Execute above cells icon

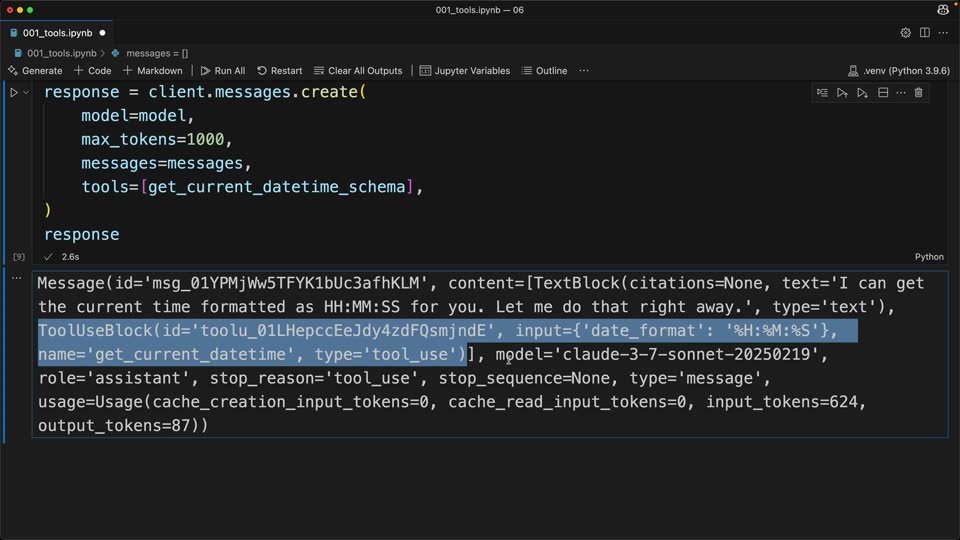(842, 93)
